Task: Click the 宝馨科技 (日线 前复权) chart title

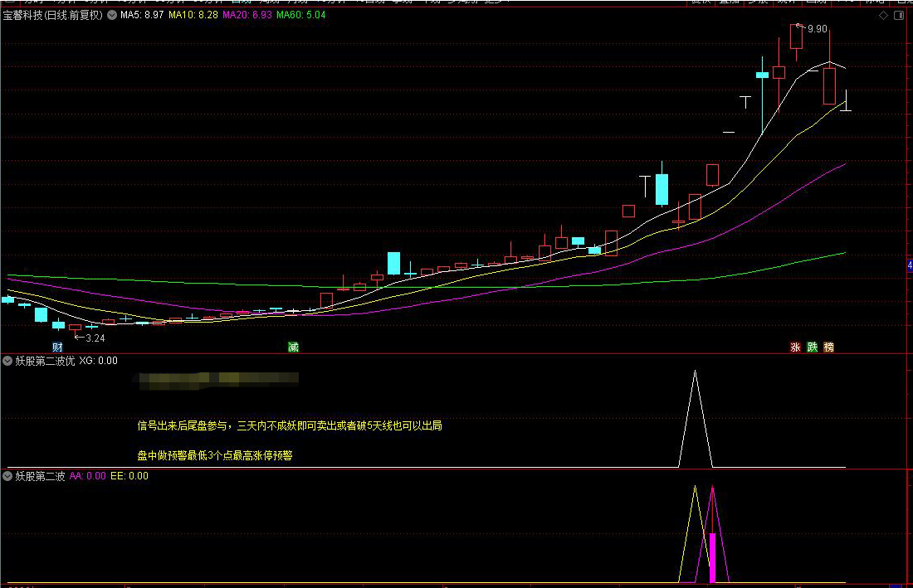Action: (x=52, y=15)
